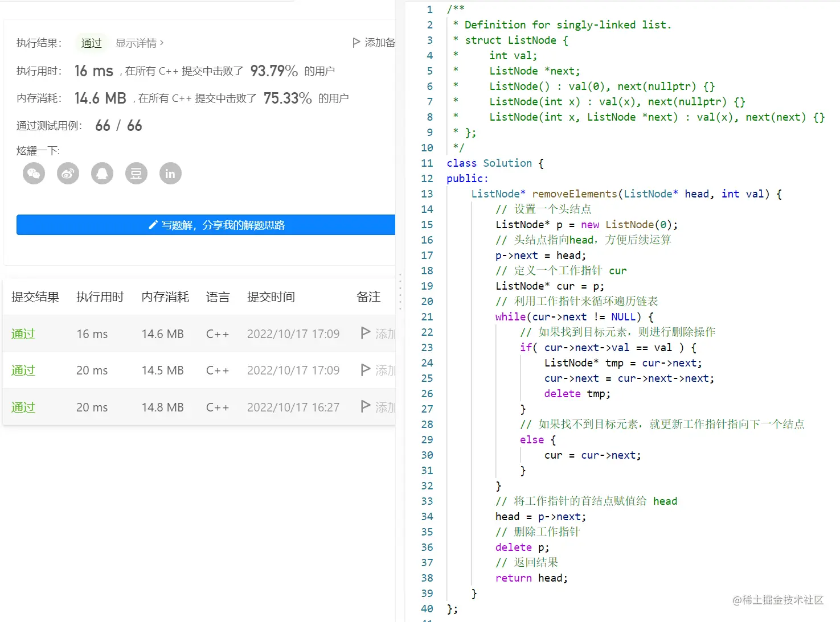Click the 提交时间 column header
The image size is (840, 622).
271,297
